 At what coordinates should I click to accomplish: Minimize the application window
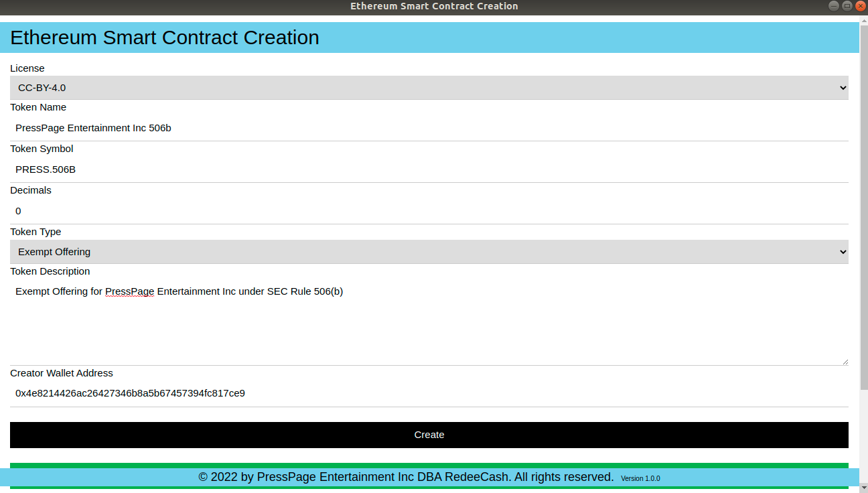click(833, 6)
